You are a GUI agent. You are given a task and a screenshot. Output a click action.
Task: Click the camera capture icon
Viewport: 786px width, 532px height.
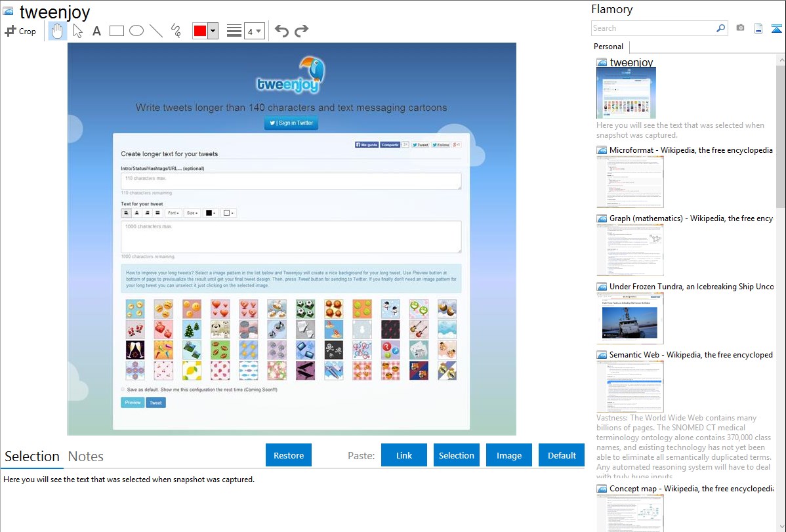click(740, 28)
